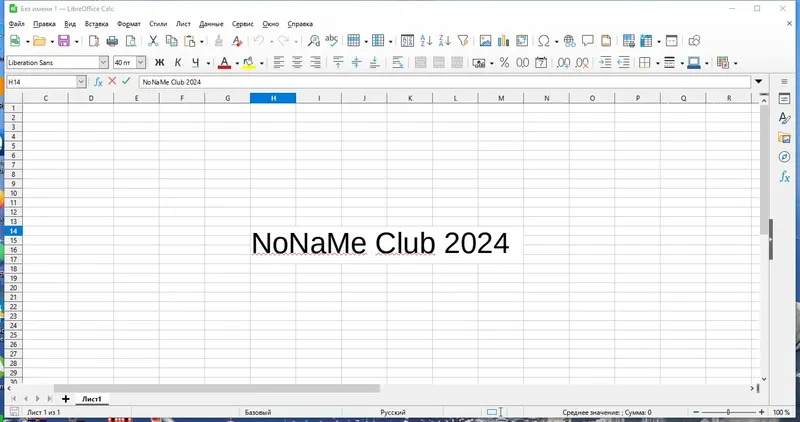Click the Cut scissors icon
Screen dimensions: 800x422
coord(153,41)
